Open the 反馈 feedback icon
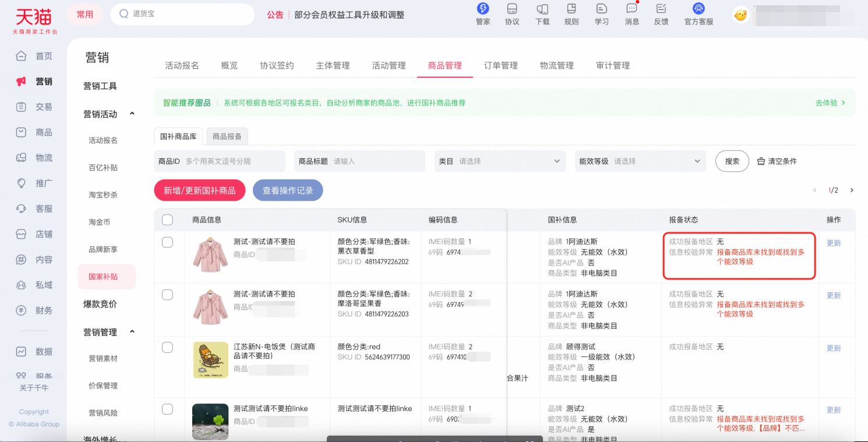 coord(661,9)
